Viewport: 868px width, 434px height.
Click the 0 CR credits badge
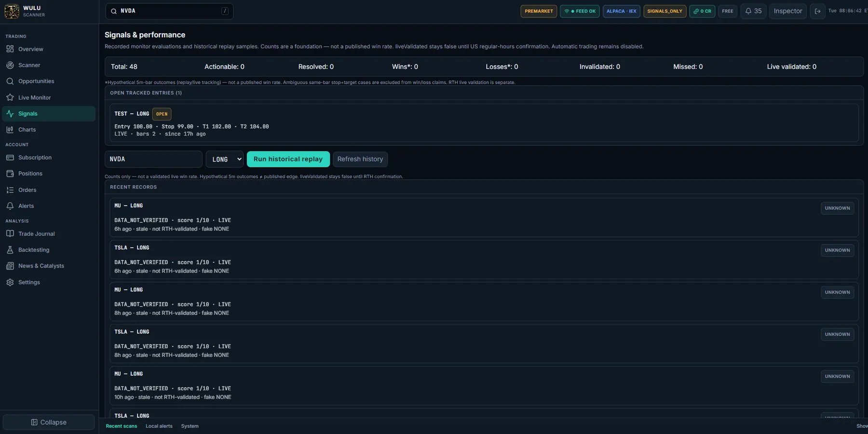click(x=702, y=11)
